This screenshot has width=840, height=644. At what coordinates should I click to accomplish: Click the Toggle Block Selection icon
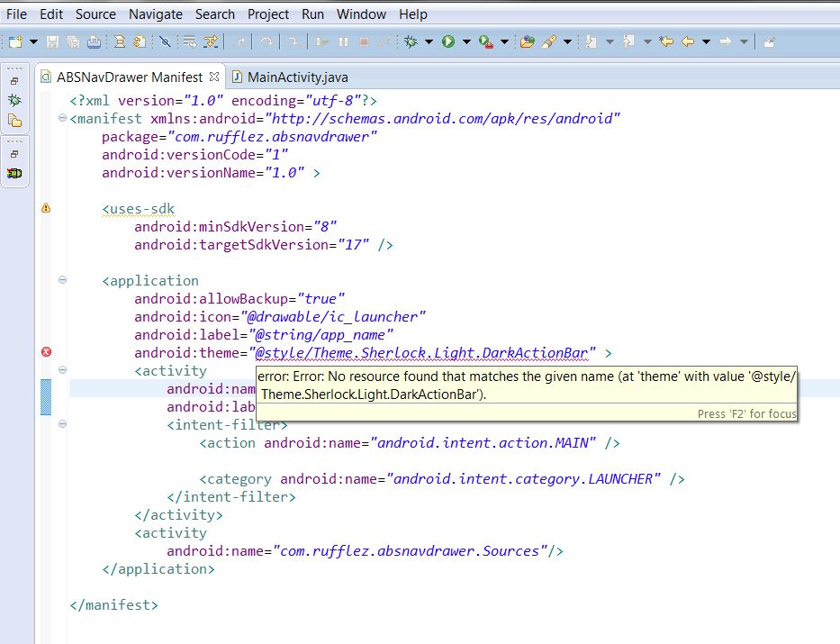pyautogui.click(x=211, y=41)
